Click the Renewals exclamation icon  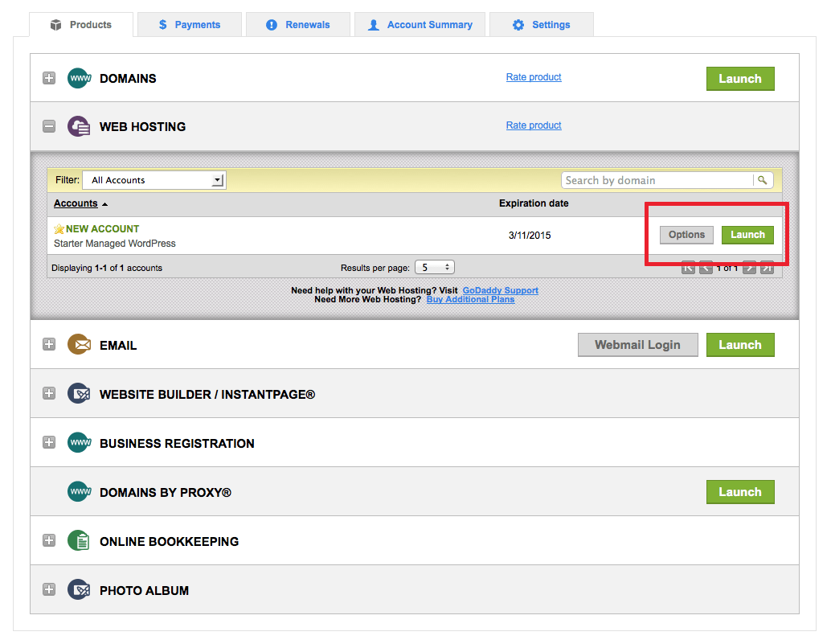point(272,25)
